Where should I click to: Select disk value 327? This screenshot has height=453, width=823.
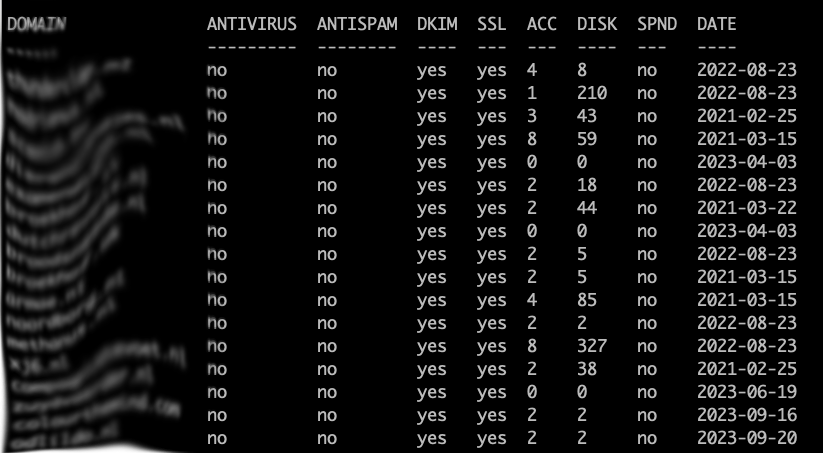tap(592, 346)
